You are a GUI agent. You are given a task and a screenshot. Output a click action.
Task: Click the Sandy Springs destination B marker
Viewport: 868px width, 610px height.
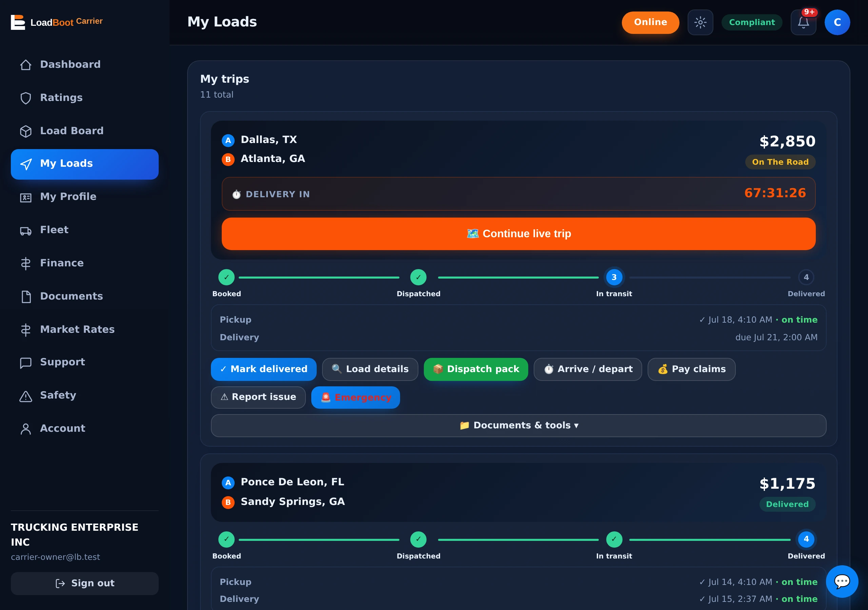coord(228,502)
